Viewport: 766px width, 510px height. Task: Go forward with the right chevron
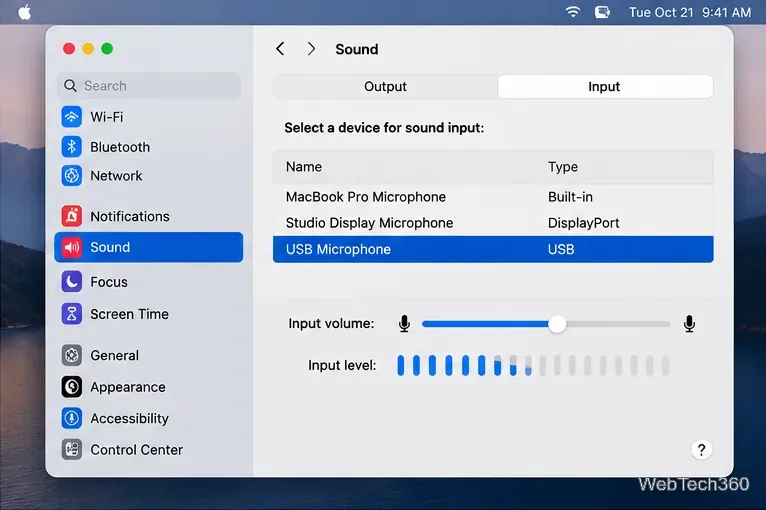click(x=311, y=49)
